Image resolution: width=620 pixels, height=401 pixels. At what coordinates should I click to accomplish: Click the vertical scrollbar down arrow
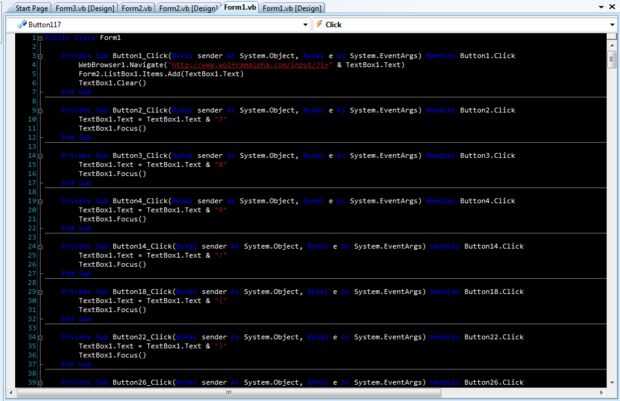612,382
